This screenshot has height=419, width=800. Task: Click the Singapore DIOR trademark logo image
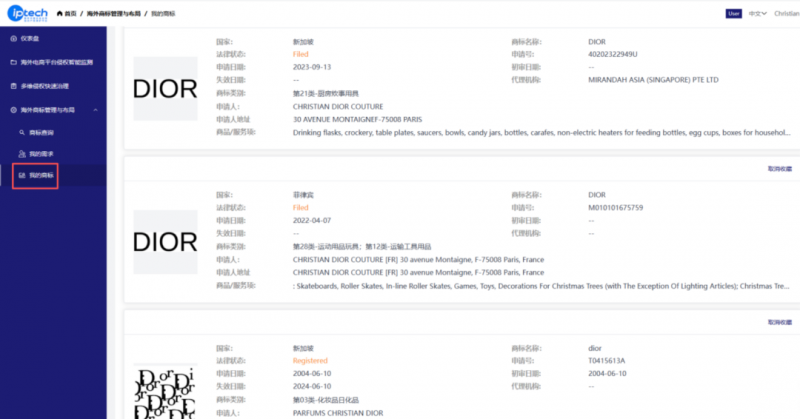(165, 89)
